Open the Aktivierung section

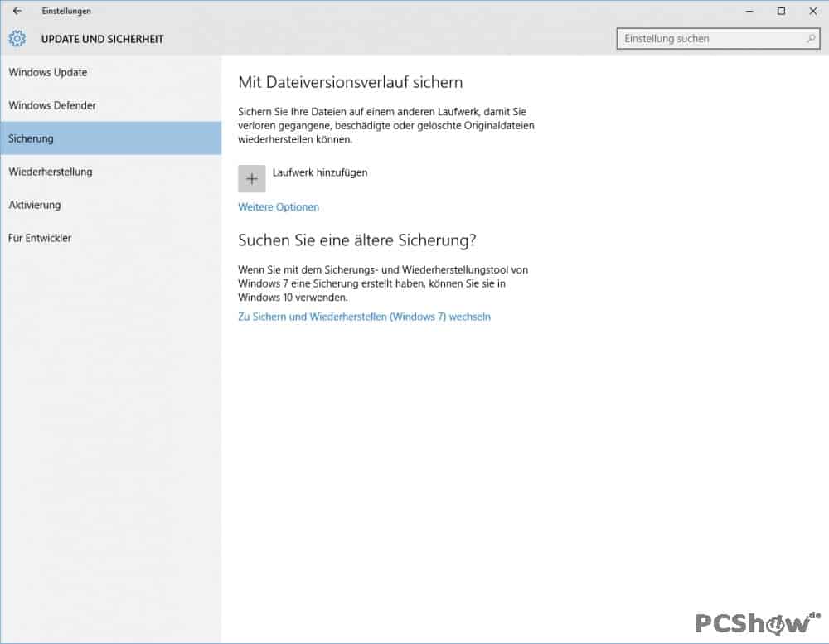click(110, 206)
